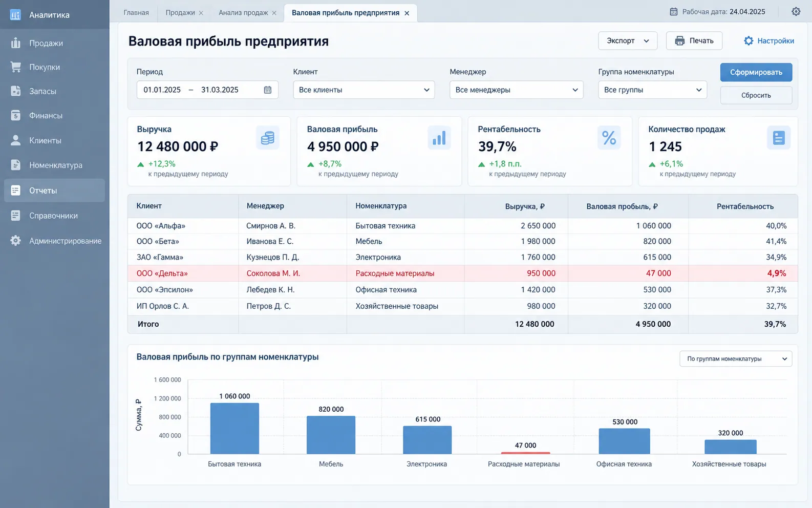This screenshot has height=508, width=812.
Task: Open the Экспорт dropdown
Action: 628,41
